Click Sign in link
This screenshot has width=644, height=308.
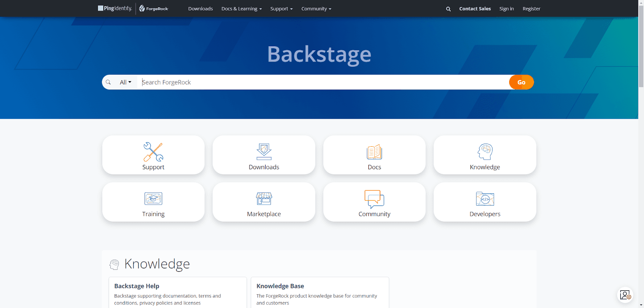(507, 9)
